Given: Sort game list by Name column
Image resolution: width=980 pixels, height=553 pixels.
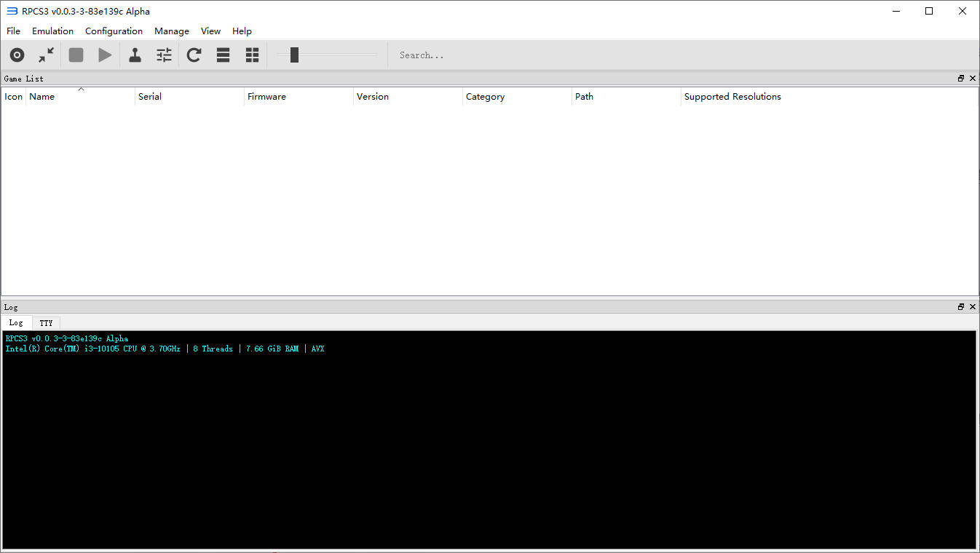Looking at the screenshot, I should 80,96.
